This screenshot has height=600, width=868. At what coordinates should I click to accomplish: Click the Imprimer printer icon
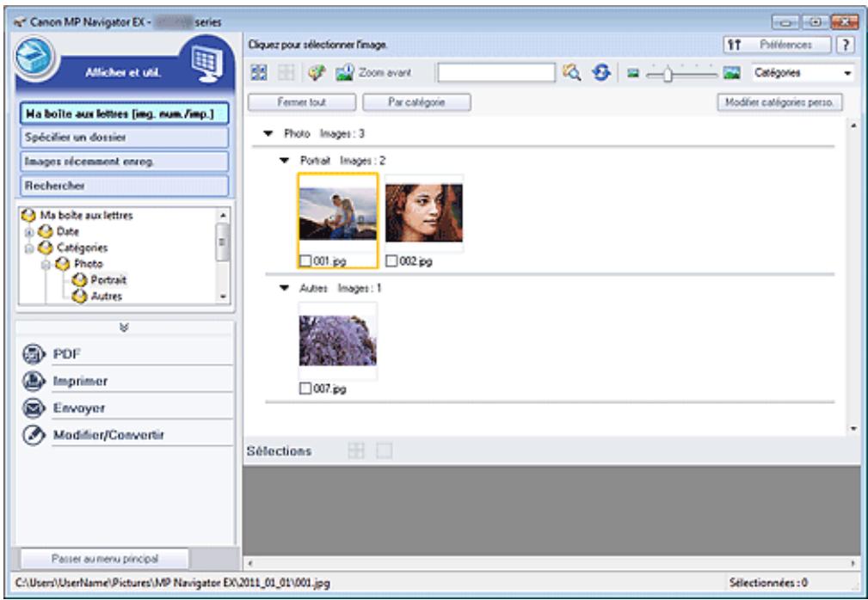coord(34,381)
